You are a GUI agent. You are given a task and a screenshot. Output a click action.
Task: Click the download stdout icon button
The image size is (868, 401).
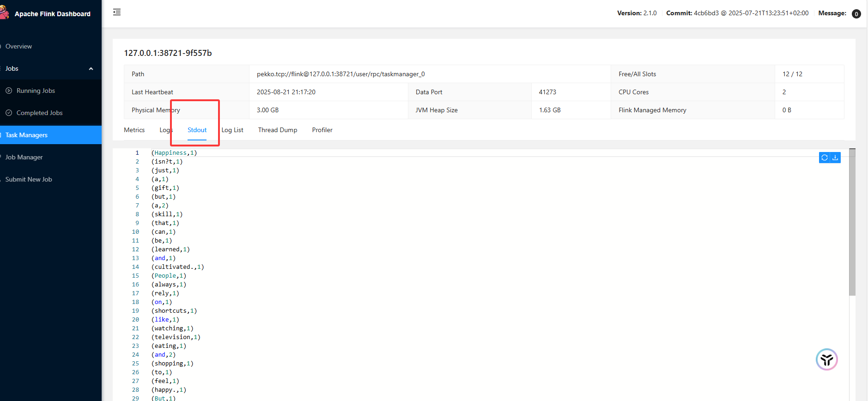[835, 158]
